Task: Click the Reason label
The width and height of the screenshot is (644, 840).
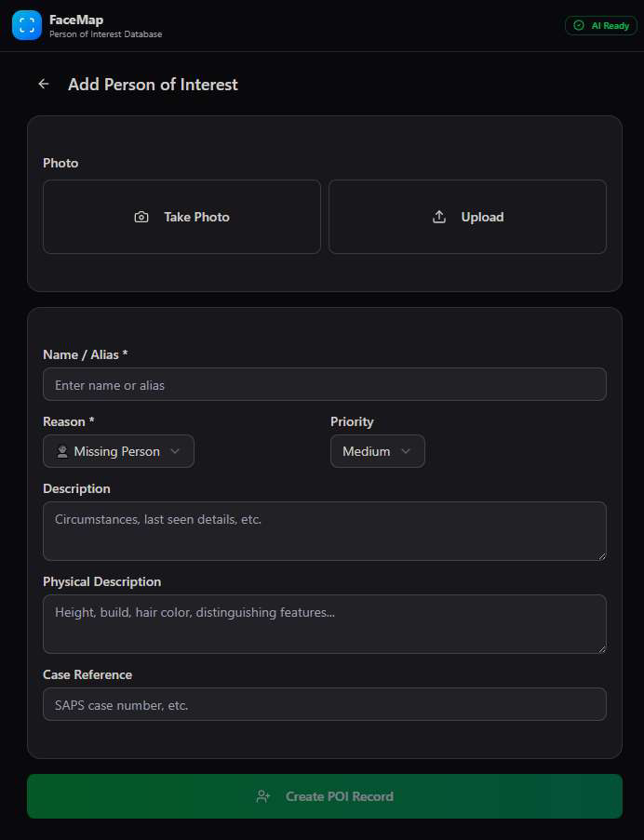Action: pos(69,421)
